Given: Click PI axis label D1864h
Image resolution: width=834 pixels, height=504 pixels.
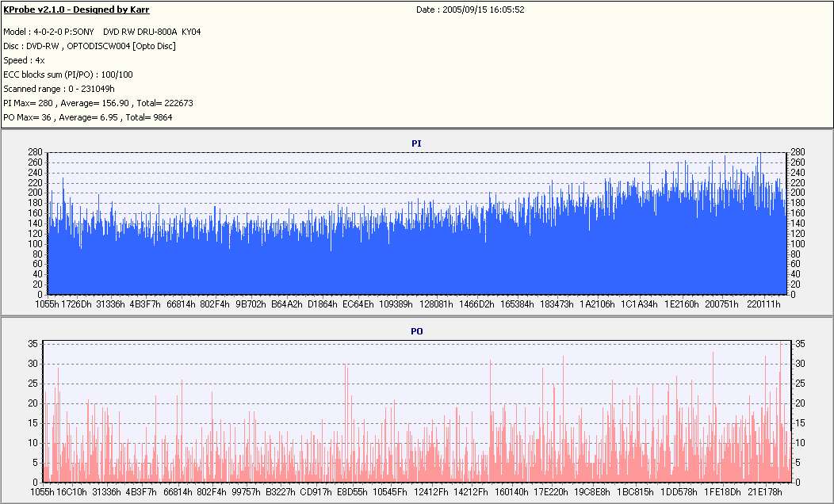Looking at the screenshot, I should pos(323,304).
